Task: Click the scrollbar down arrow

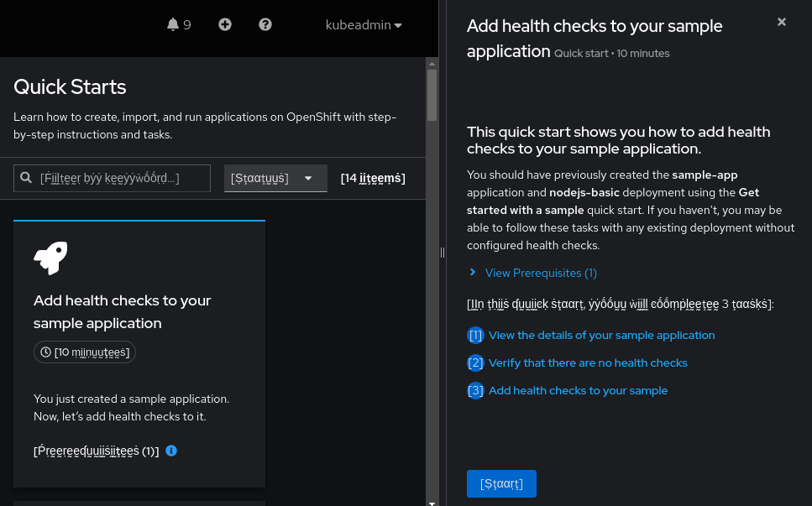Action: tap(432, 503)
